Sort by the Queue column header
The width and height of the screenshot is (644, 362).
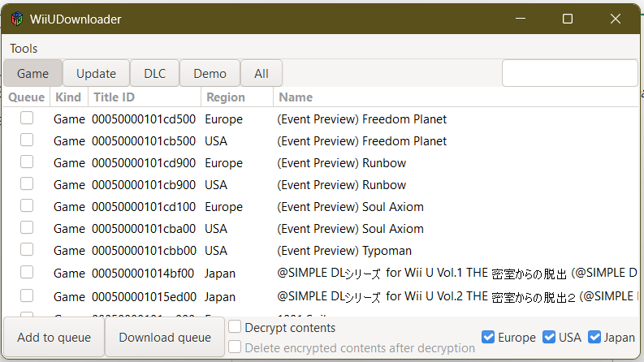(x=27, y=97)
